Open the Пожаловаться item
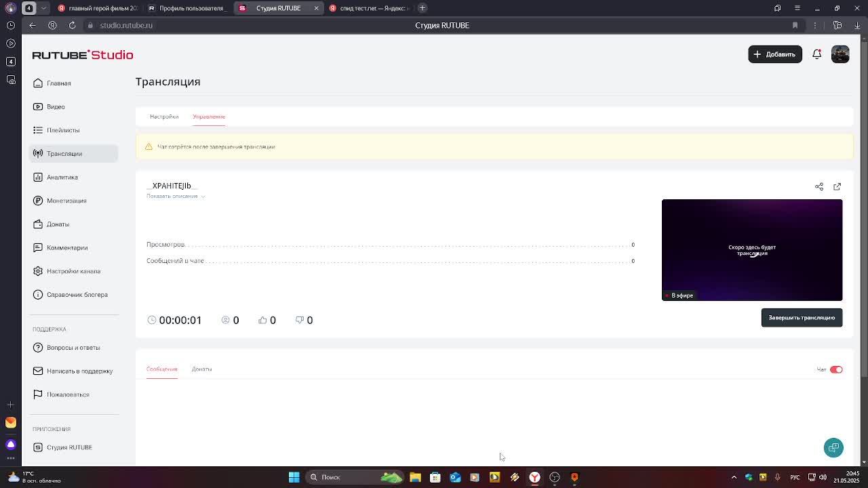Image resolution: width=868 pixels, height=488 pixels. 73,394
